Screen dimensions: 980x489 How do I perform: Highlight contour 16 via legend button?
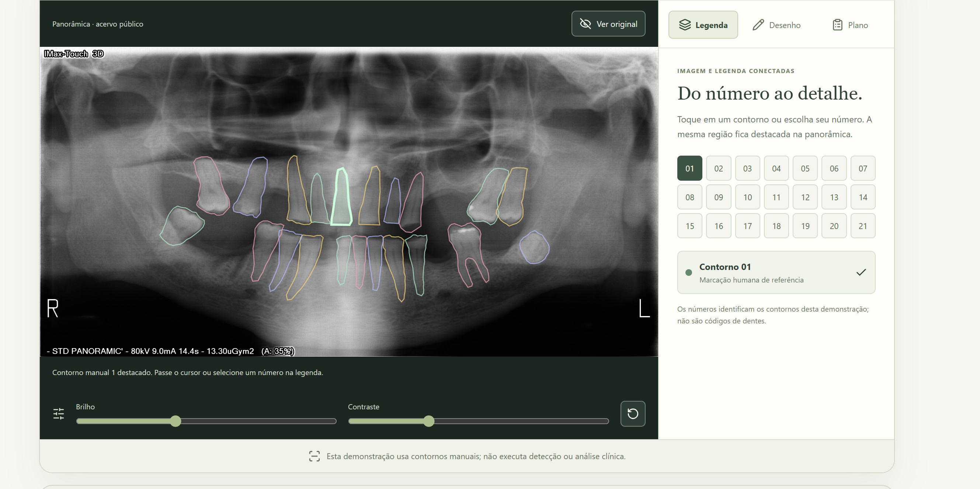(718, 226)
